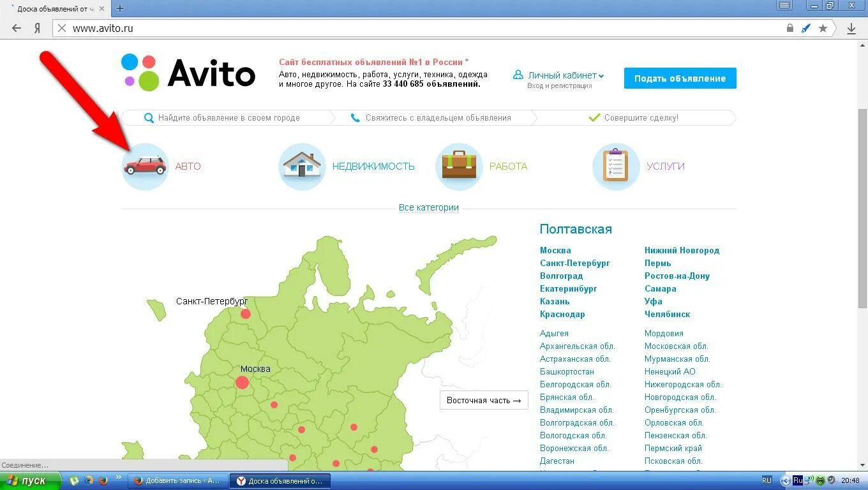Viewport: 868px width, 490px height.
Task: Open a new browser tab
Action: pos(119,8)
